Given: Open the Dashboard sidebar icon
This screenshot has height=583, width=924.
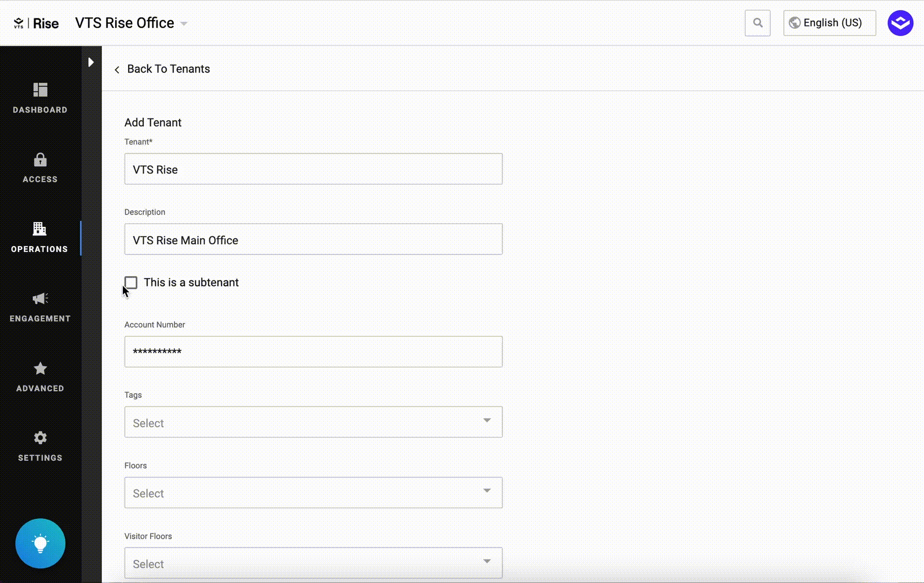Looking at the screenshot, I should pos(40,90).
